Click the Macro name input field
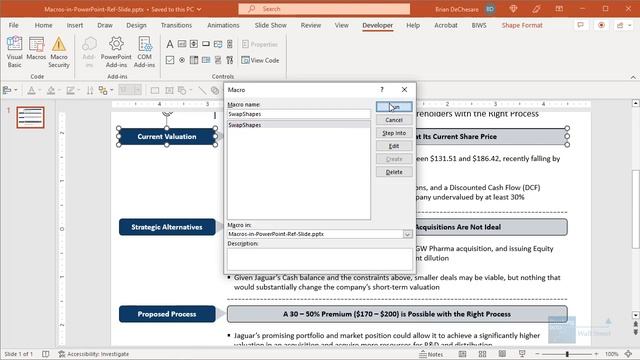This screenshot has width=640, height=360. (299, 114)
